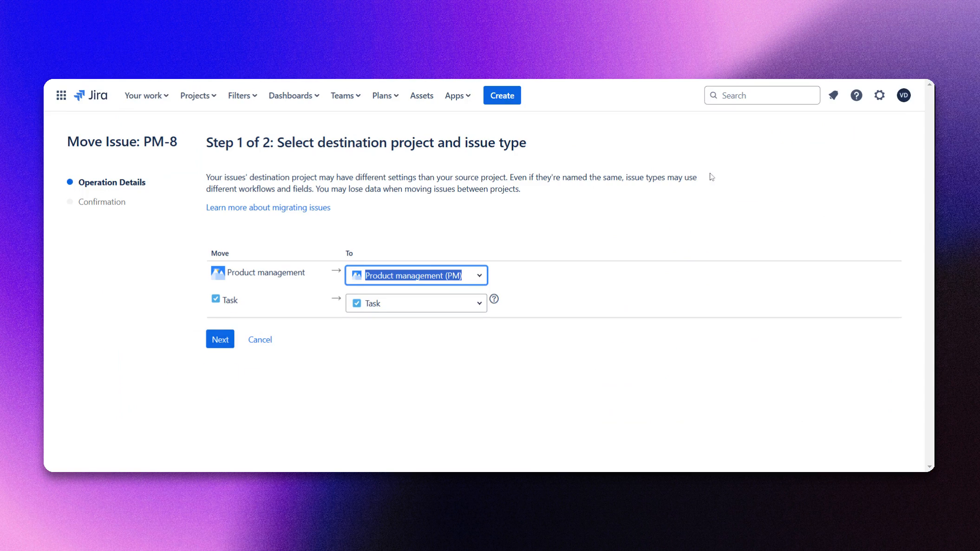Viewport: 980px width, 551px height.
Task: Open help from the question mark icon
Action: coord(856,95)
